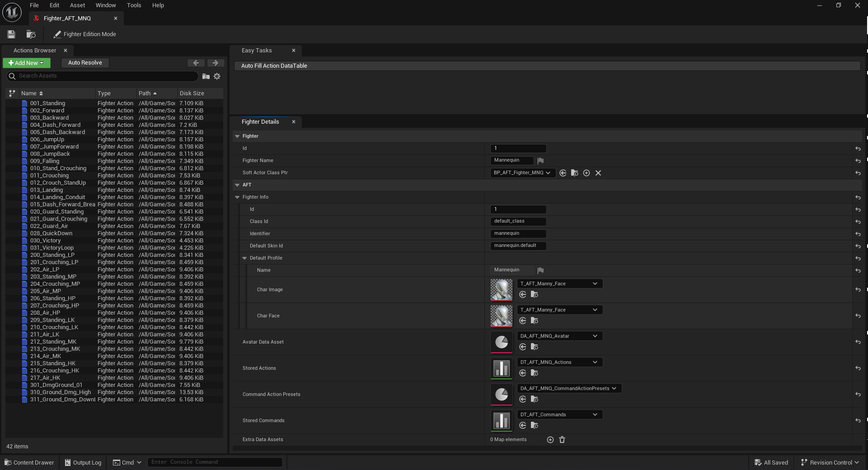This screenshot has height=470, width=868.
Task: Browse to asset in Content Browser
Action: click(31, 34)
